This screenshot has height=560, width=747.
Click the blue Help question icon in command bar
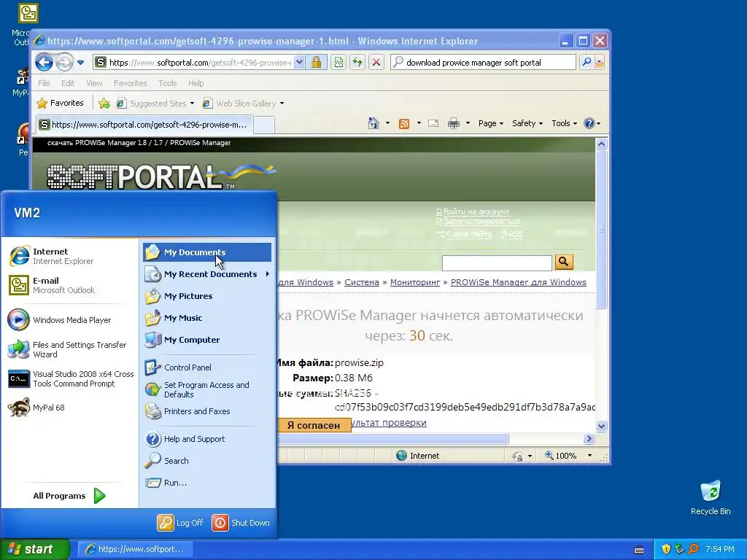click(x=589, y=123)
